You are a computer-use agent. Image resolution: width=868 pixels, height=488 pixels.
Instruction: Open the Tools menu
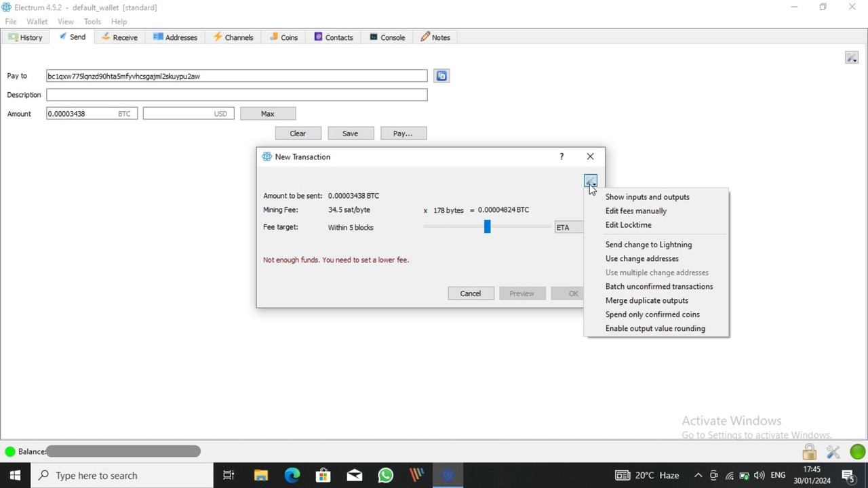(92, 22)
